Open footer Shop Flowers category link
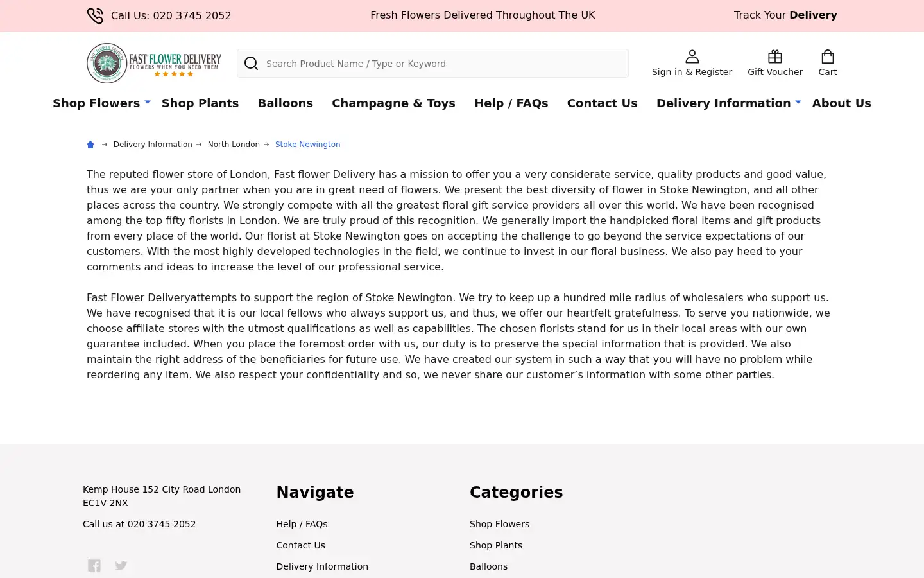The width and height of the screenshot is (924, 578). click(499, 524)
